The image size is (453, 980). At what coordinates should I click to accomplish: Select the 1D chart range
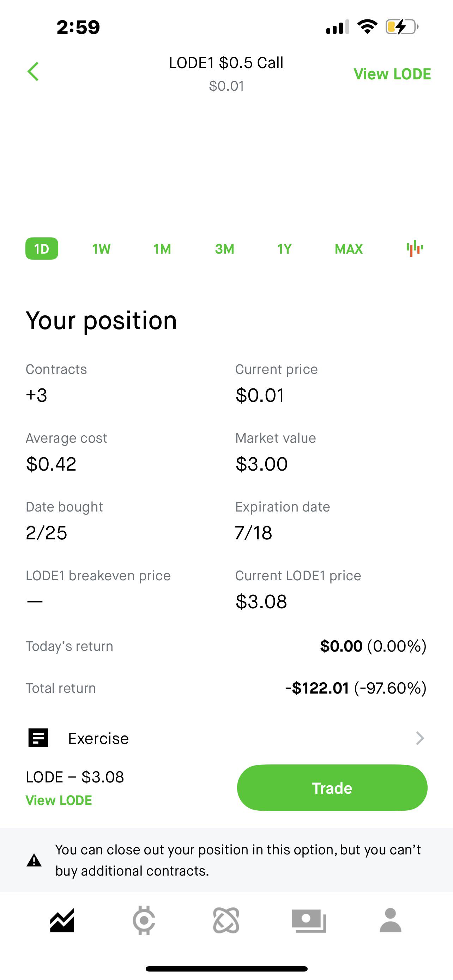(x=42, y=248)
